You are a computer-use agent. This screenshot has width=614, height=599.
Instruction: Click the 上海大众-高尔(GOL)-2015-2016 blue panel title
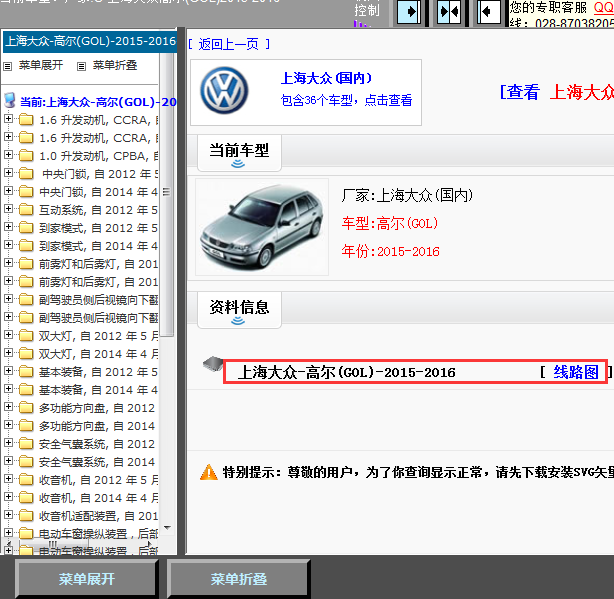(90, 41)
